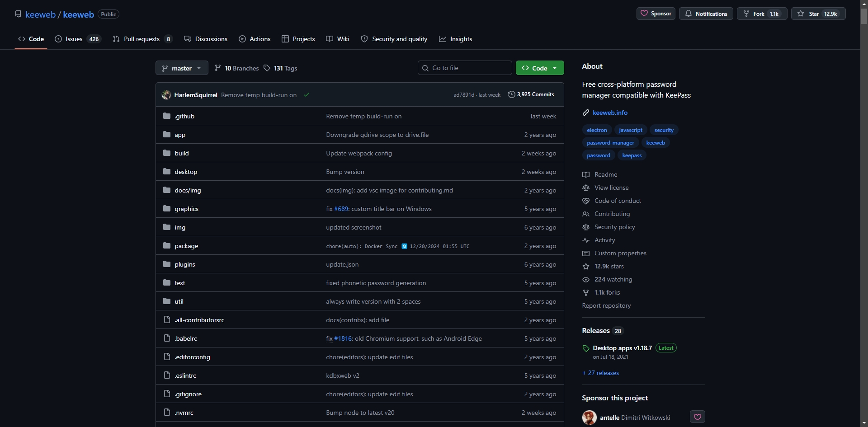Open the .all-contributorsrc file

point(199,320)
